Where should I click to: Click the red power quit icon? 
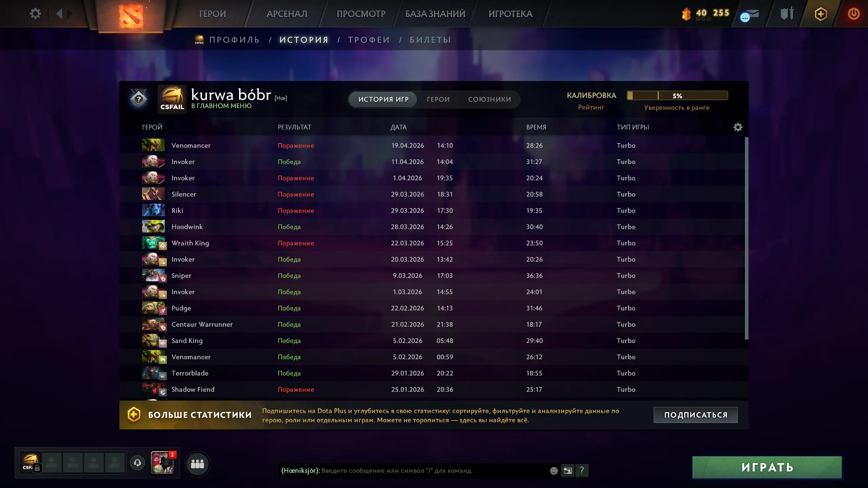tap(854, 14)
